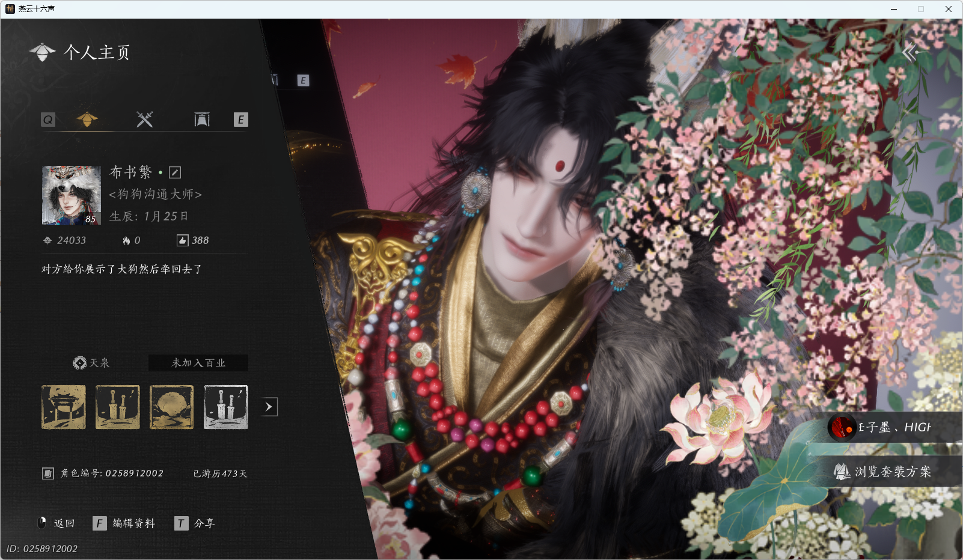Click the signature line 对方给你展示了大狗然后牵回去了
This screenshot has width=963, height=560.
(121, 269)
